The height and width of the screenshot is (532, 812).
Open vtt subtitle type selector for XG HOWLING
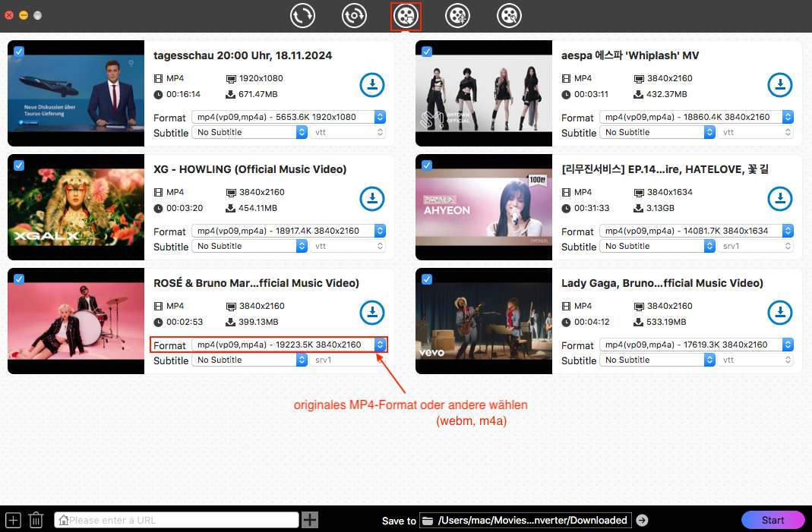tap(348, 246)
